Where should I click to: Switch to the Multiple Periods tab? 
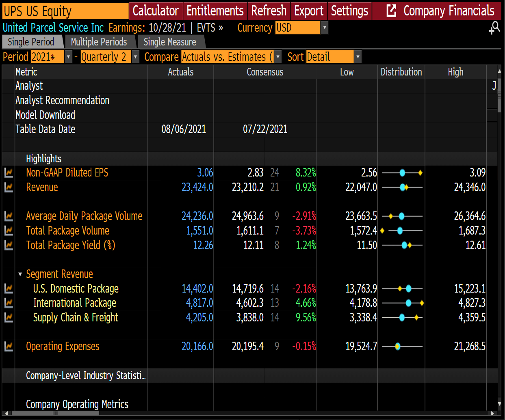99,41
